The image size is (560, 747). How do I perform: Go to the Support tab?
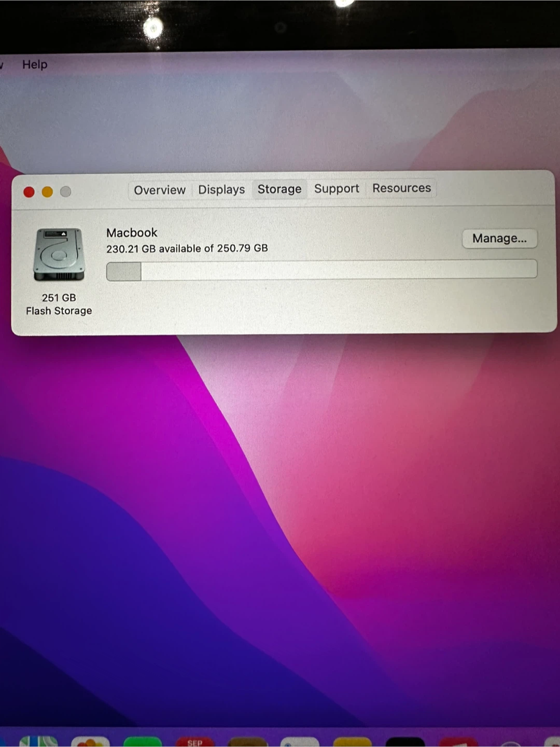337,188
